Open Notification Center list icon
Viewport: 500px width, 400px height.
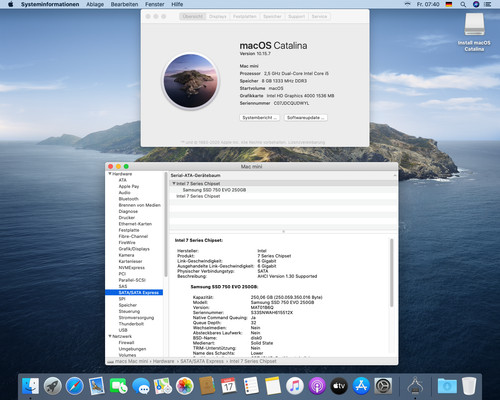[x=488, y=4]
